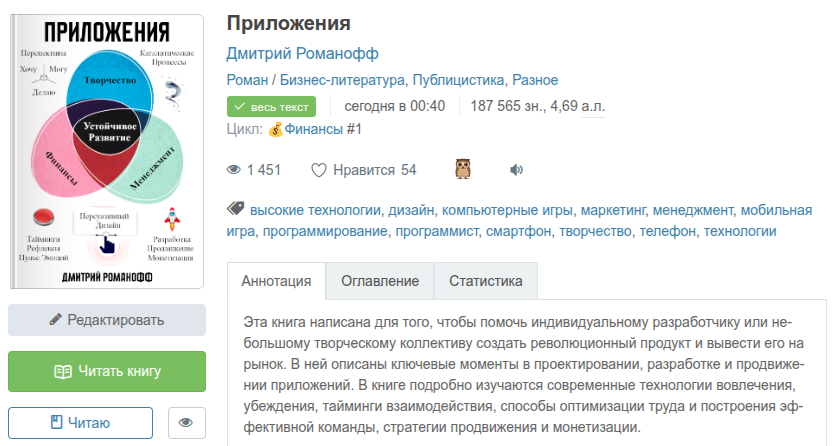Click the 'весь текст' status badge

[271, 106]
